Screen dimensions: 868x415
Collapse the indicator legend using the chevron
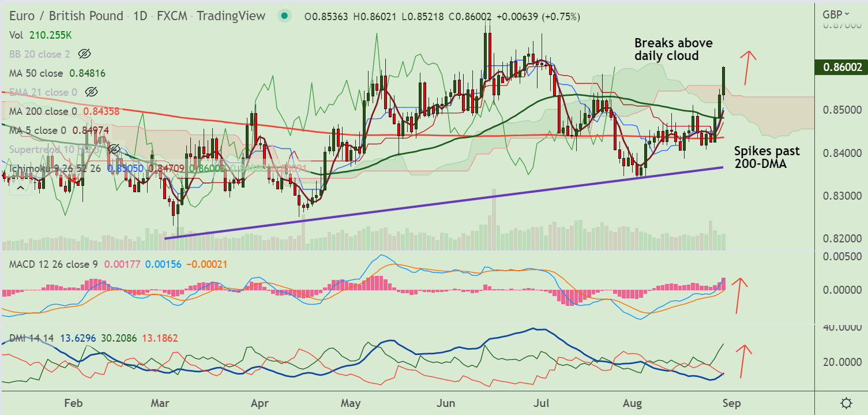tap(20, 187)
